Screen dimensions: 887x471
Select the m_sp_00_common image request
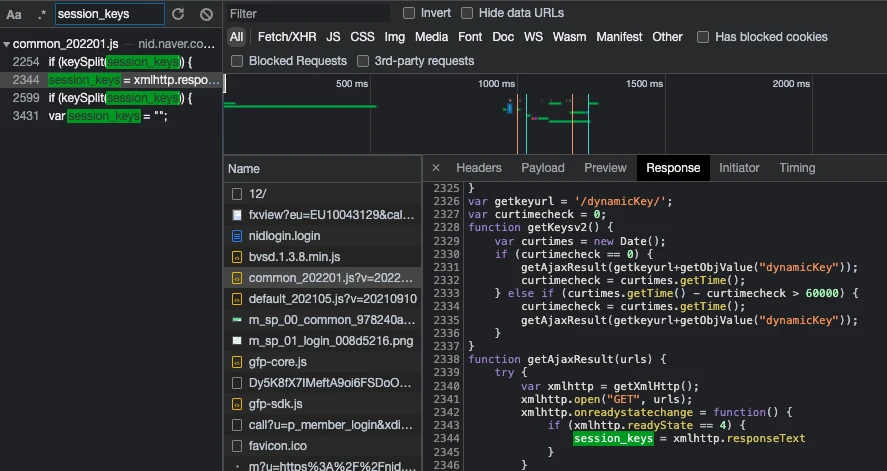click(x=322, y=320)
